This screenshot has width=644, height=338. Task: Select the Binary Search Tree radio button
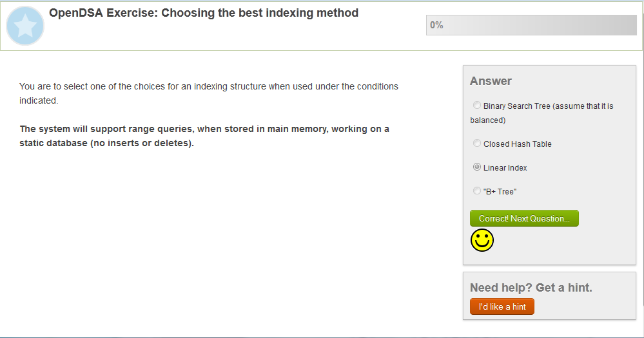point(477,106)
